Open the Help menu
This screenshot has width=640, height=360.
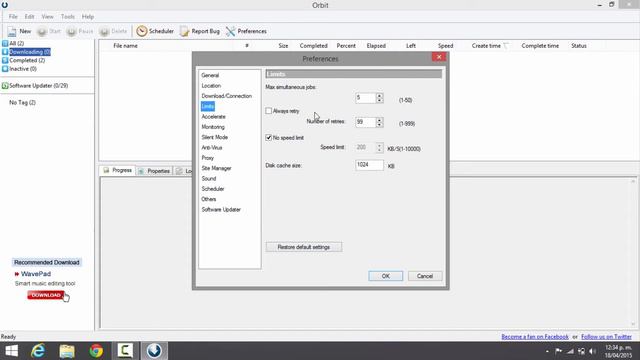point(88,17)
